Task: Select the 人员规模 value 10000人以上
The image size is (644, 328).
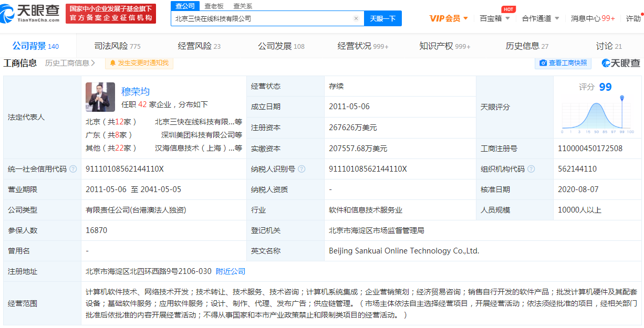Action: click(580, 210)
